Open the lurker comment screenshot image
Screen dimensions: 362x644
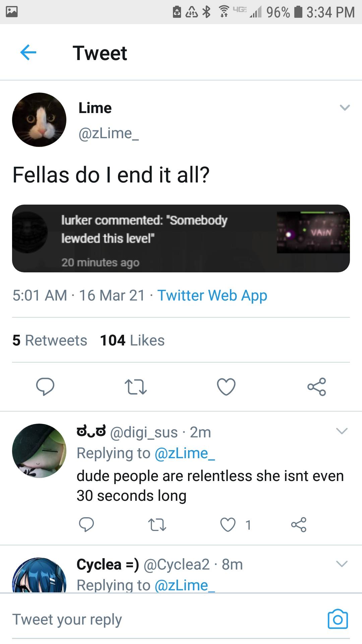click(181, 238)
